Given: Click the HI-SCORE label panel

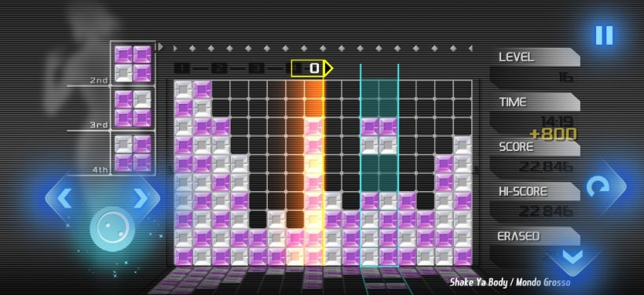Looking at the screenshot, I should pyautogui.click(x=536, y=191).
